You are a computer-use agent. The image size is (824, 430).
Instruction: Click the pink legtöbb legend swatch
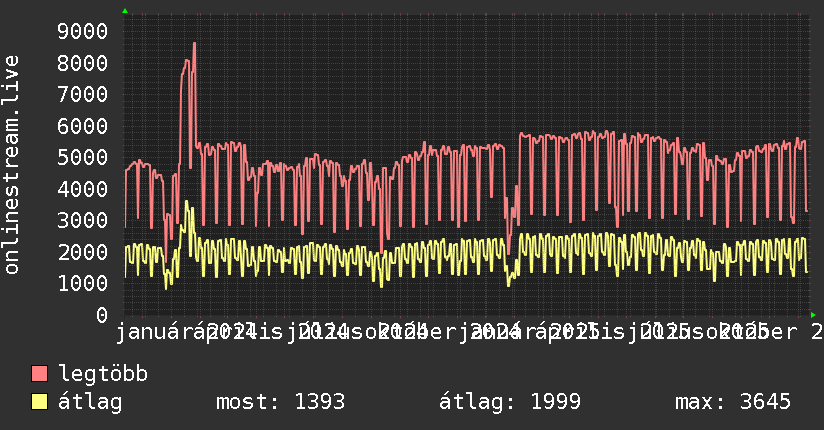39,374
